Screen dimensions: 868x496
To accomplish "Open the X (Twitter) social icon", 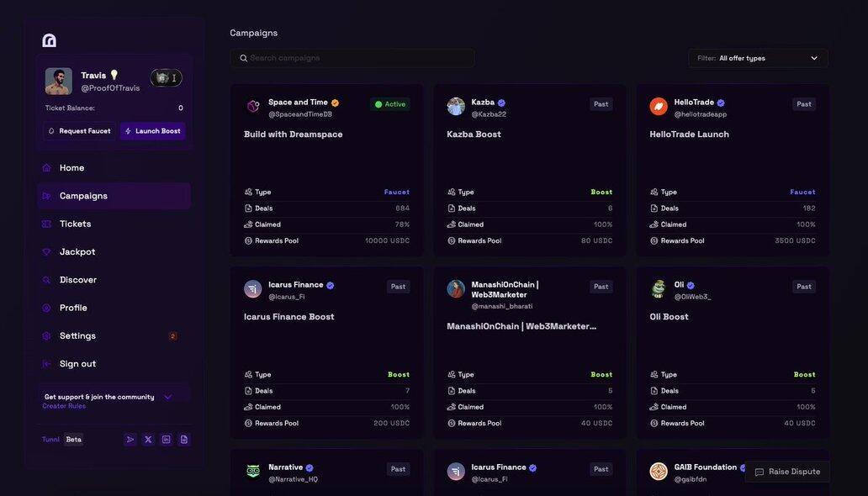I will 148,440.
